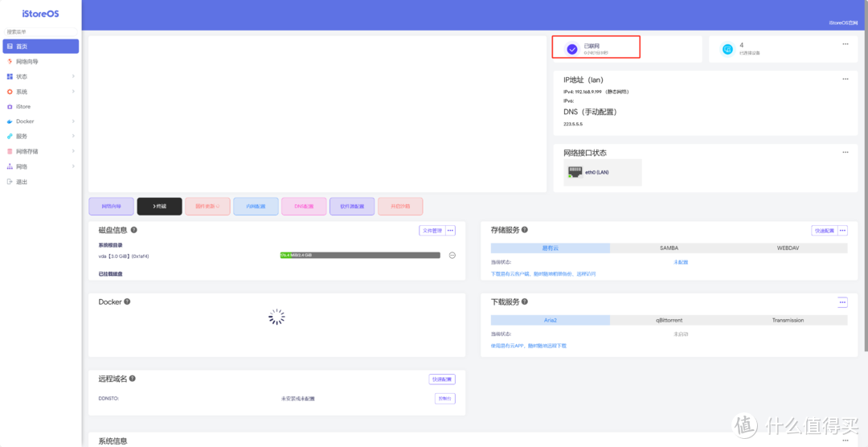Select the qBittorrent download tab
The height and width of the screenshot is (447, 868).
669,320
